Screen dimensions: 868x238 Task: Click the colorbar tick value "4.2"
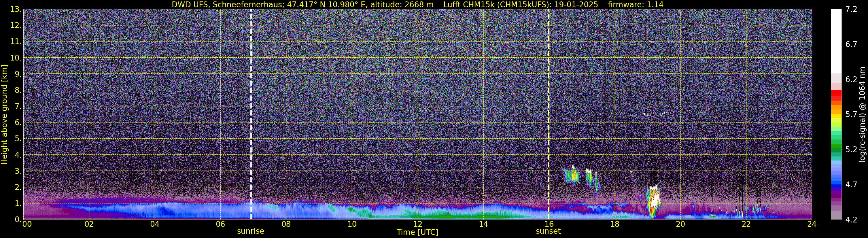click(851, 220)
